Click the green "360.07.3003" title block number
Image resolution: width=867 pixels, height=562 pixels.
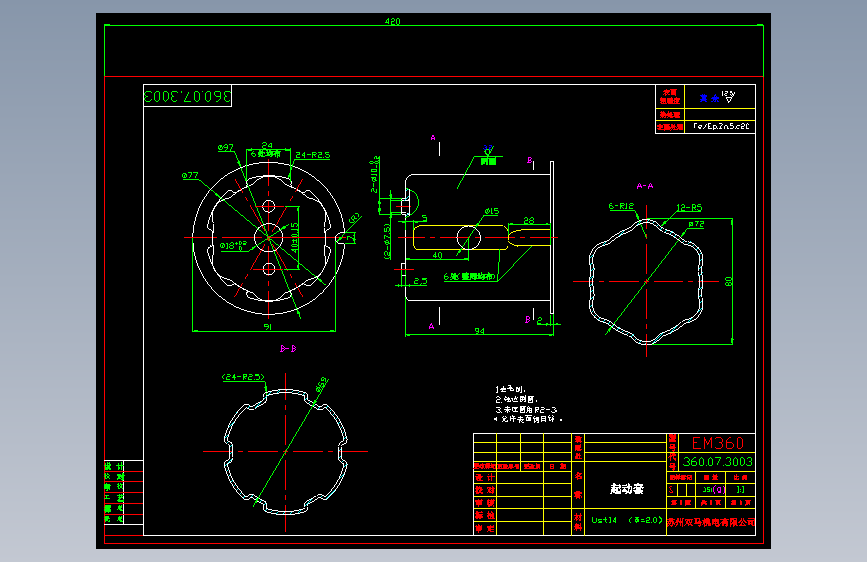pos(717,461)
